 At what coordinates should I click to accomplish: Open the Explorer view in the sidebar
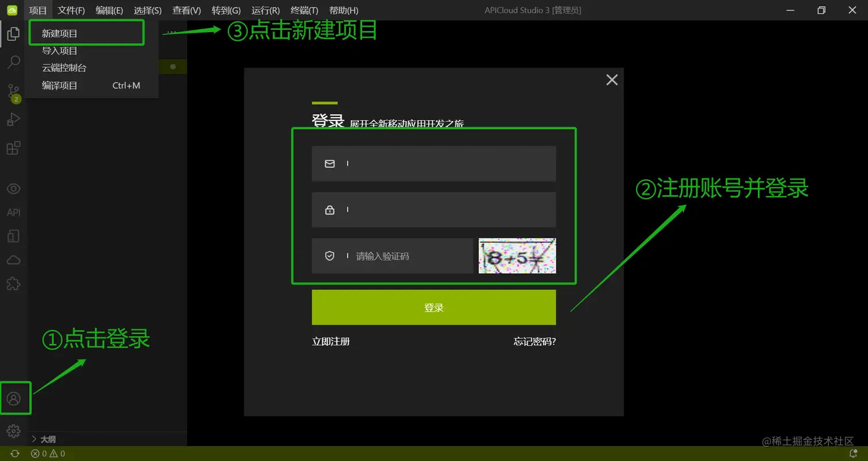13,33
